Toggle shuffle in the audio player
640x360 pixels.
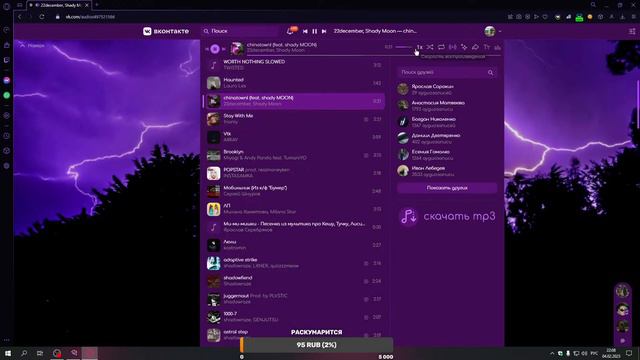coord(430,47)
